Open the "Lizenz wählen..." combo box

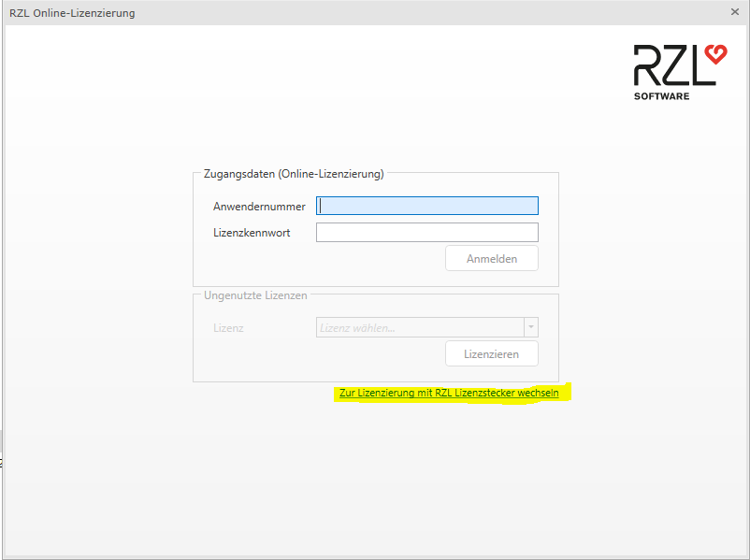coord(421,327)
